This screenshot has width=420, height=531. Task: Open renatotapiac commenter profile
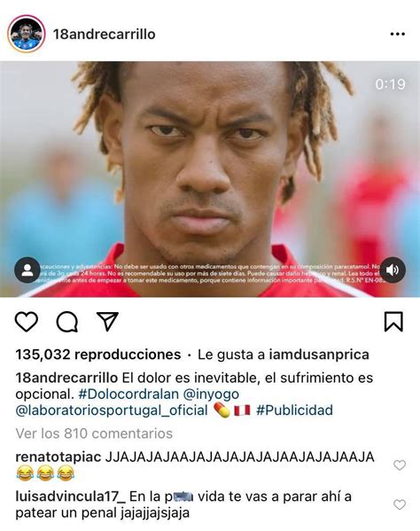click(58, 457)
